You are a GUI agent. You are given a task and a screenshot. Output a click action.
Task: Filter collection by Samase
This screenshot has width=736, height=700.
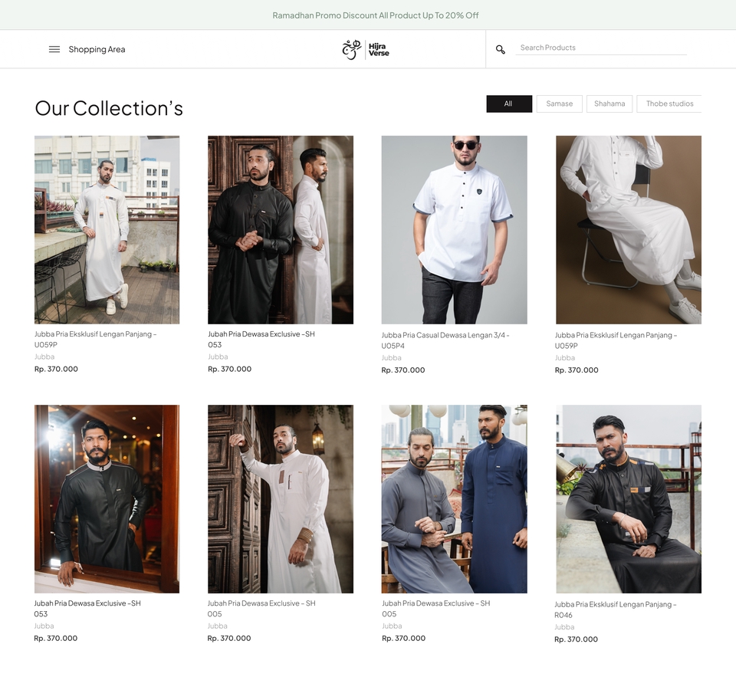tap(559, 104)
